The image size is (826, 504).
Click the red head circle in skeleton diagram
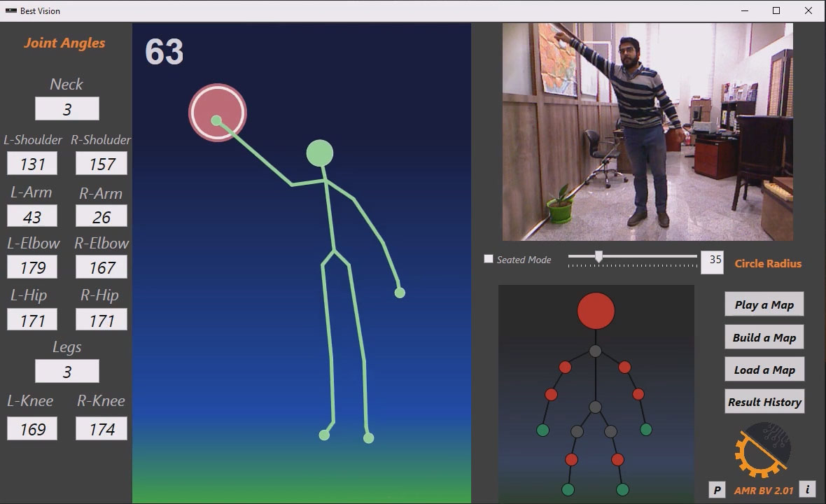[596, 311]
